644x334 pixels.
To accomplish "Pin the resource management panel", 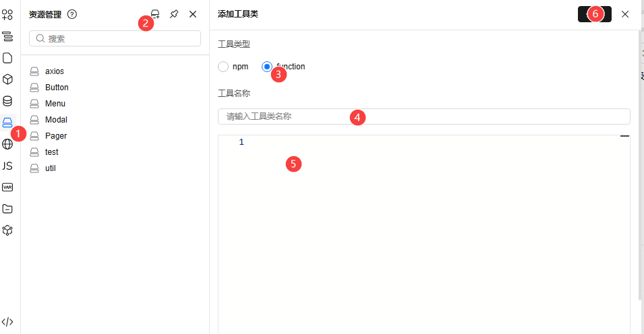I will (x=174, y=14).
